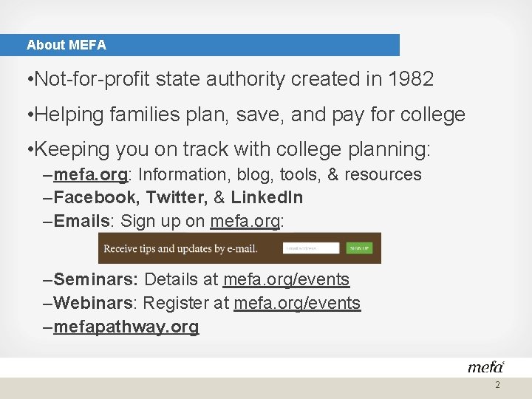This screenshot has height=399, width=532.
Task: Open the Webinars mefa.org/events link
Action: pos(297,304)
